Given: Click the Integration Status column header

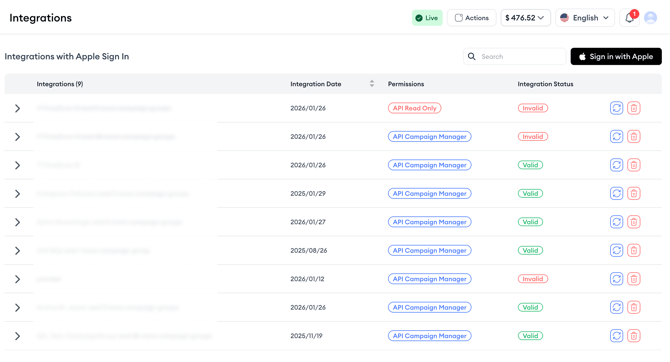Looking at the screenshot, I should pyautogui.click(x=545, y=84).
